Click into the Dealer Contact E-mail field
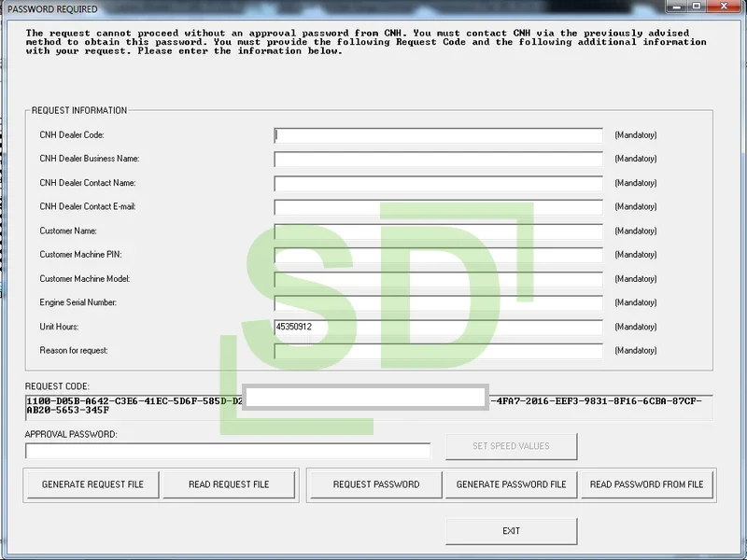This screenshot has width=747, height=560. [439, 207]
